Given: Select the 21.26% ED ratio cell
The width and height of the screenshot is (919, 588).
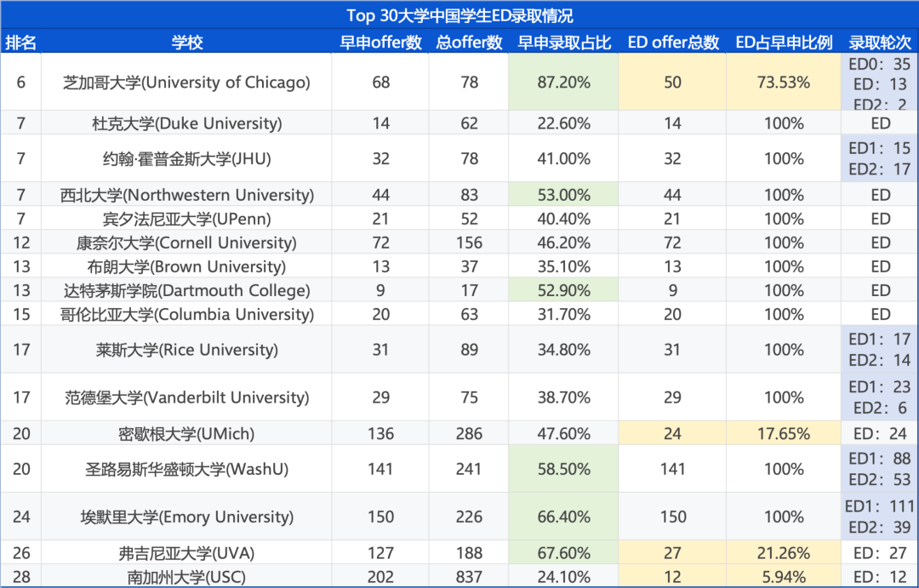Looking at the screenshot, I should click(x=784, y=553).
